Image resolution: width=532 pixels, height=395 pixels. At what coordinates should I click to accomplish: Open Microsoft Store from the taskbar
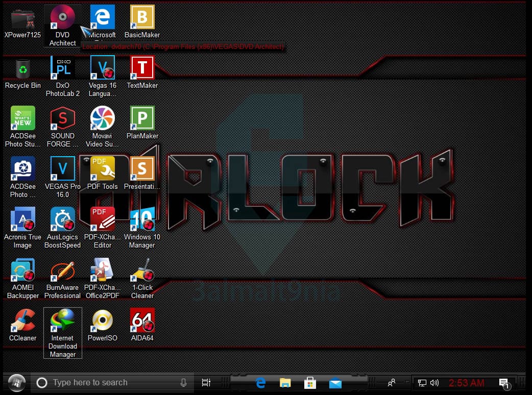coord(310,383)
